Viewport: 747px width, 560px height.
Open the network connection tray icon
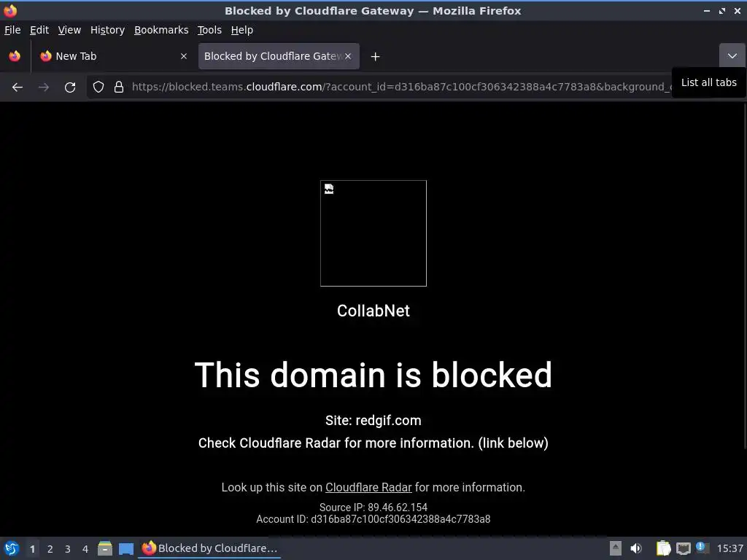[x=683, y=549]
